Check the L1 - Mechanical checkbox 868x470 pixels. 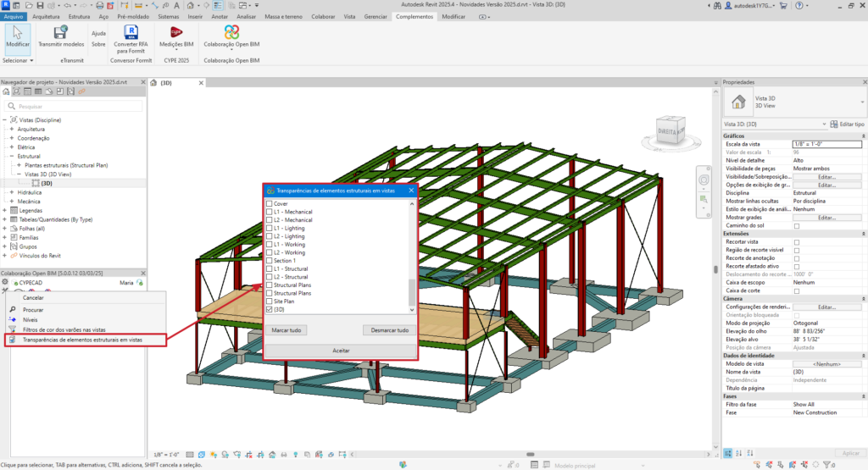point(270,212)
